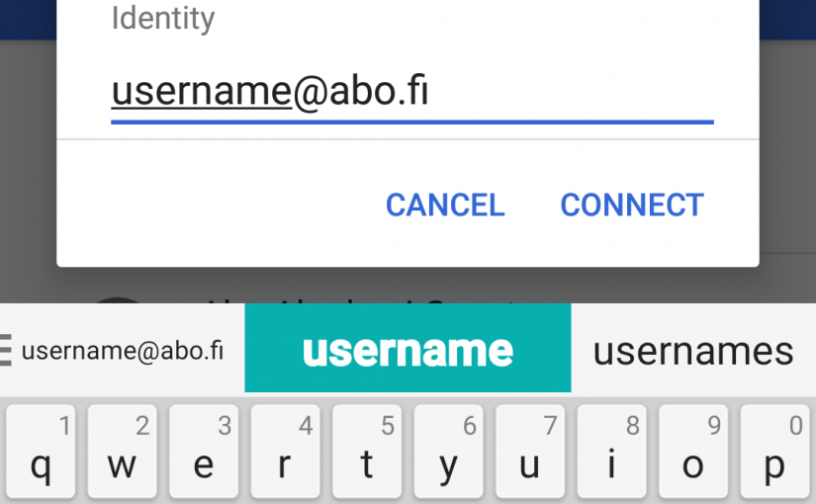Tap the q key

coord(41,452)
